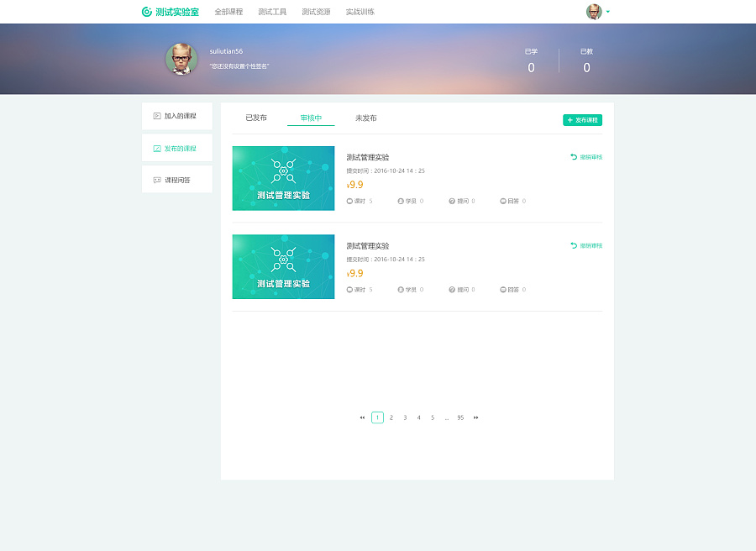Image resolution: width=756 pixels, height=551 pixels.
Task: Switch to the 已发布 tab
Action: pos(255,118)
